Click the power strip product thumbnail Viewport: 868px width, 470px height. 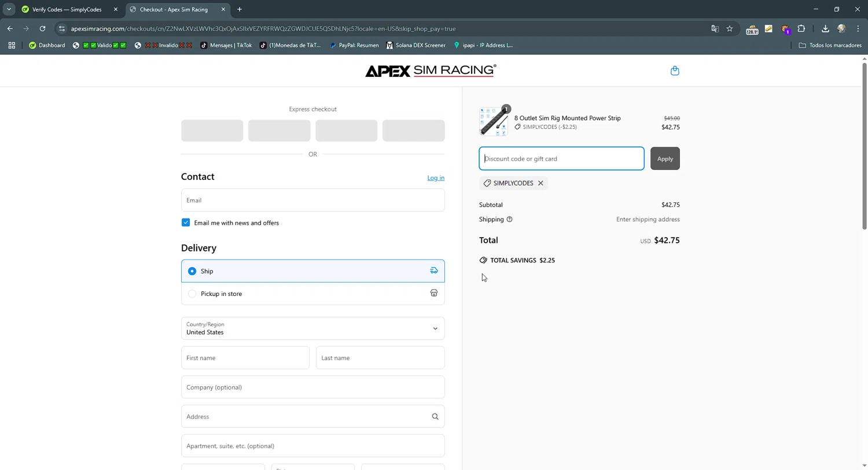coord(494,122)
